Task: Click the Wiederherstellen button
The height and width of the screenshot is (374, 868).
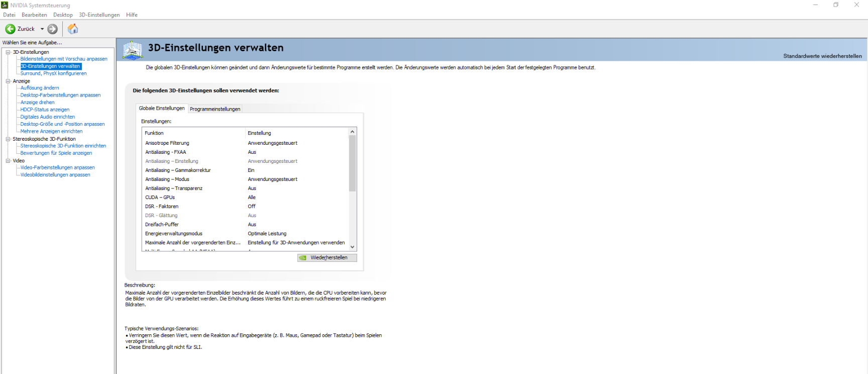Action: tap(327, 258)
